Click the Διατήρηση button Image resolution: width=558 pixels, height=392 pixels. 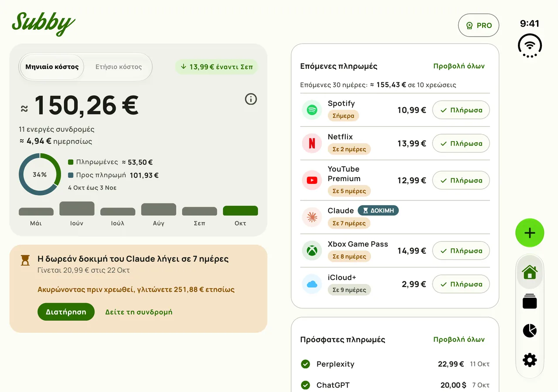(66, 312)
